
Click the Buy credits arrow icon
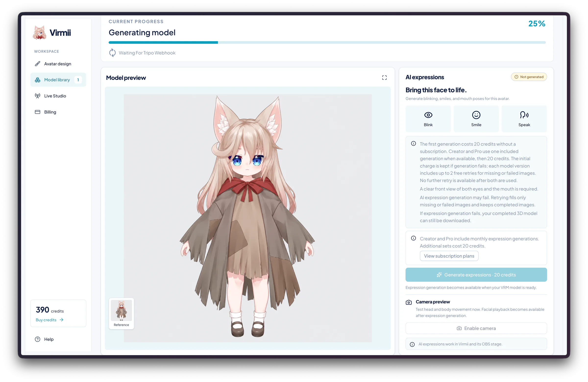pyautogui.click(x=61, y=320)
